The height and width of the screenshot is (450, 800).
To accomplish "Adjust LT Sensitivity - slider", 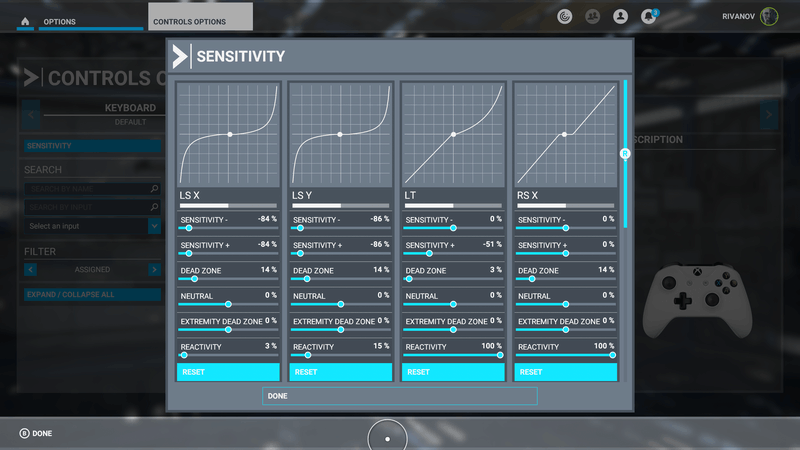I will tap(453, 228).
